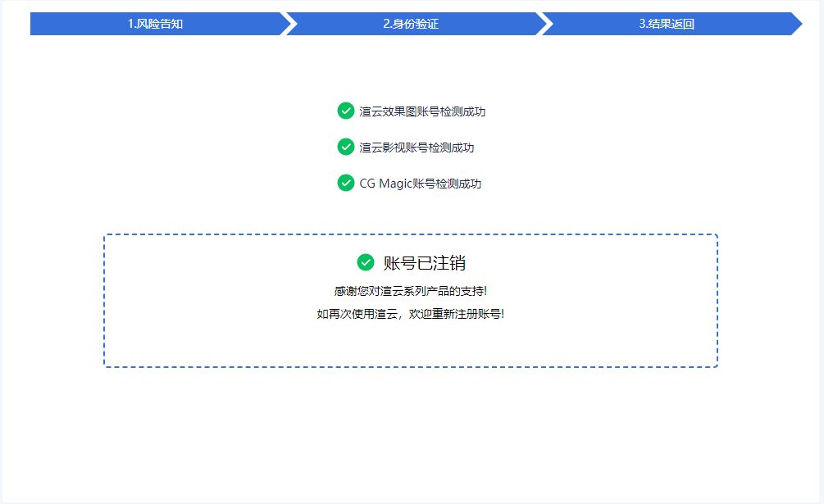Click the green check beside CG Magic账号检测成功
Screen dimensions: 824x504
tap(345, 183)
